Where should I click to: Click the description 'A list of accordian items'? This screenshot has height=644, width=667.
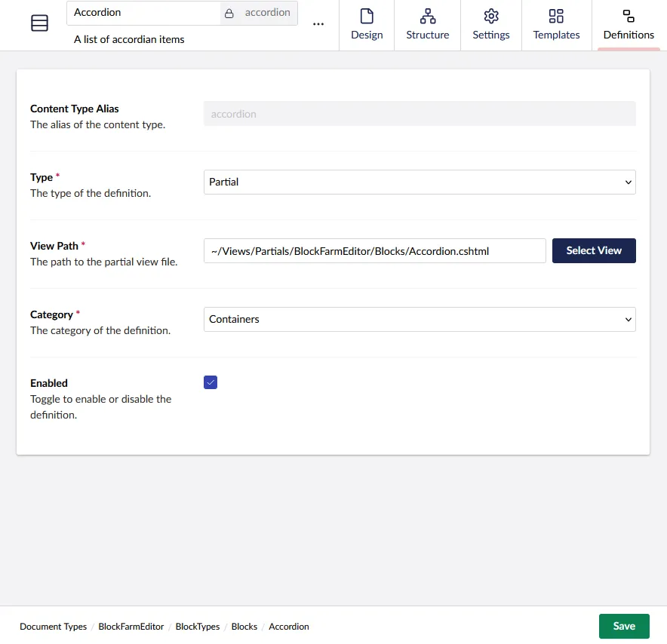(129, 39)
